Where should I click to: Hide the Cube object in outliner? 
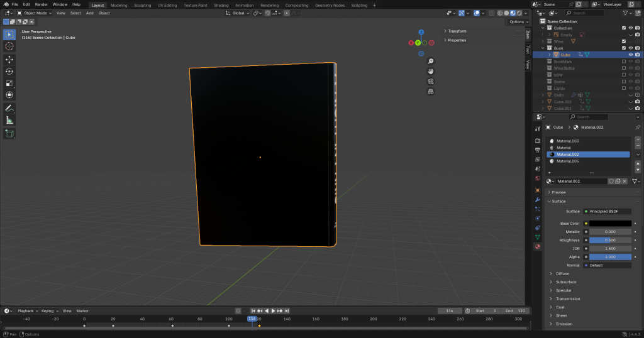pos(630,55)
